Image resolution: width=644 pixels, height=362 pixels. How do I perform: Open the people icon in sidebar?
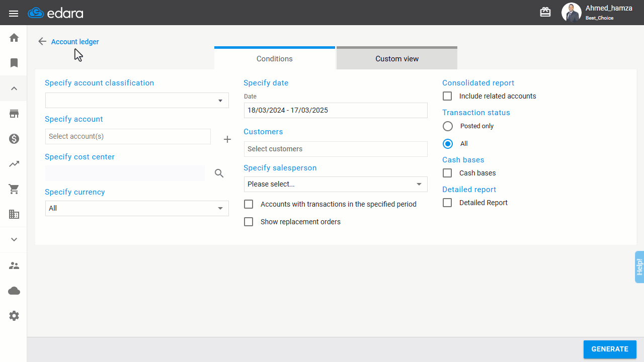[x=14, y=265]
